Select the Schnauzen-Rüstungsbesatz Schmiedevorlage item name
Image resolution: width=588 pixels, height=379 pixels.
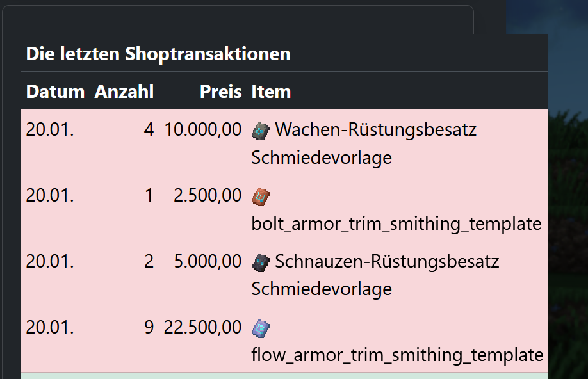pos(386,262)
